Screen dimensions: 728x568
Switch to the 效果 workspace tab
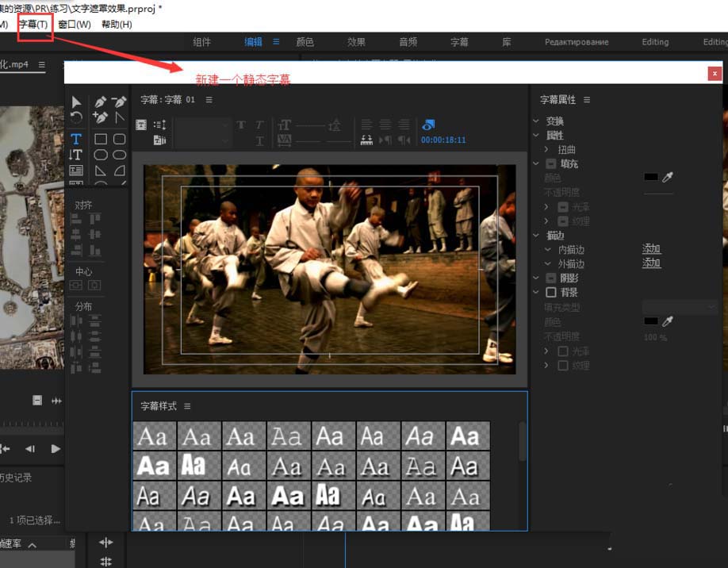click(356, 42)
